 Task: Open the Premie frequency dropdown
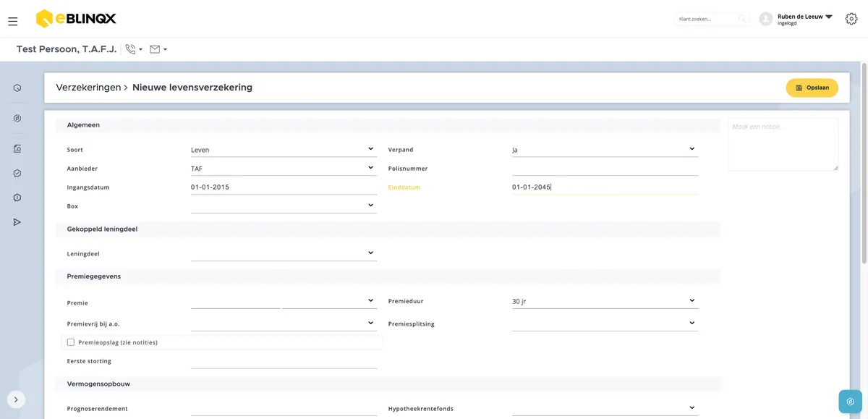[x=329, y=301]
